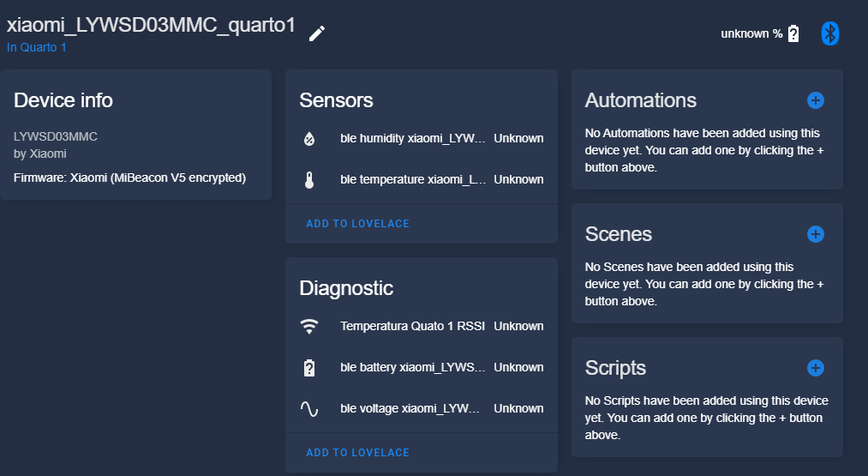868x476 pixels.
Task: Add a new scene with plus icon
Action: click(816, 234)
